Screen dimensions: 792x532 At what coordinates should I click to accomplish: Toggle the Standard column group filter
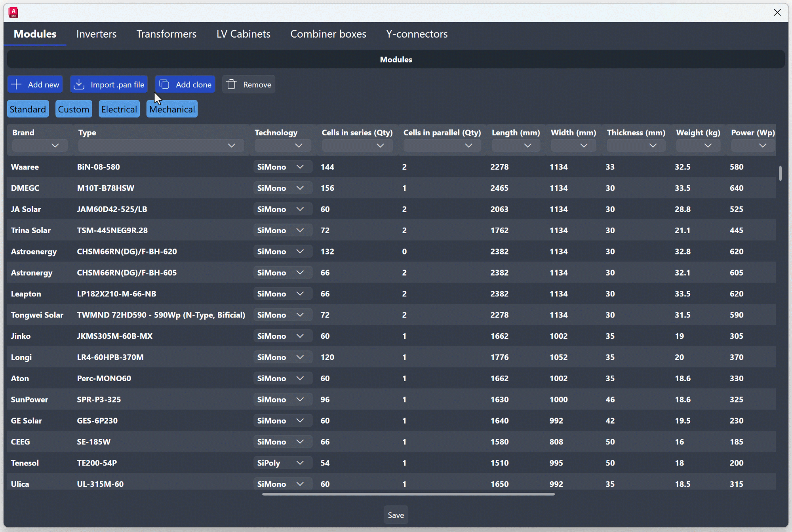tap(28, 109)
